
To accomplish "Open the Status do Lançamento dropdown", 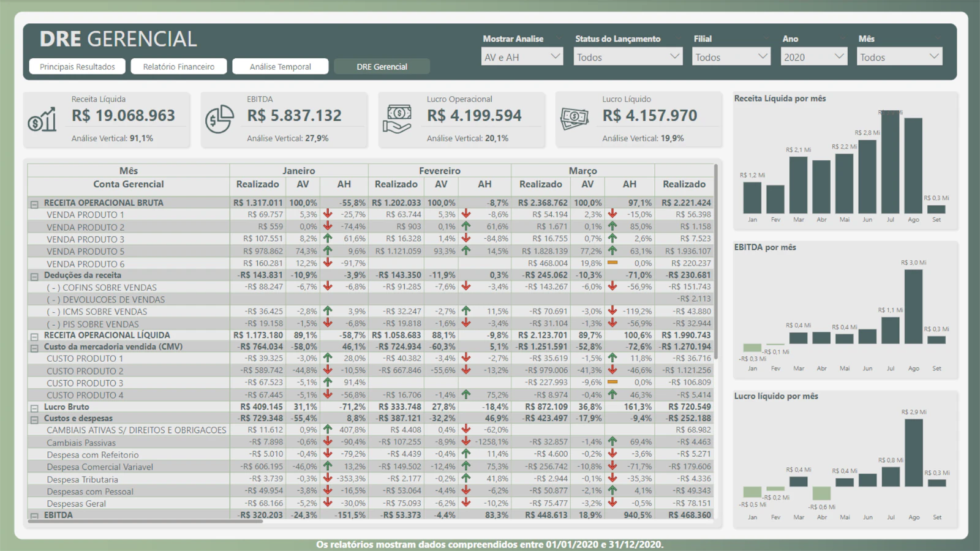I will click(628, 57).
